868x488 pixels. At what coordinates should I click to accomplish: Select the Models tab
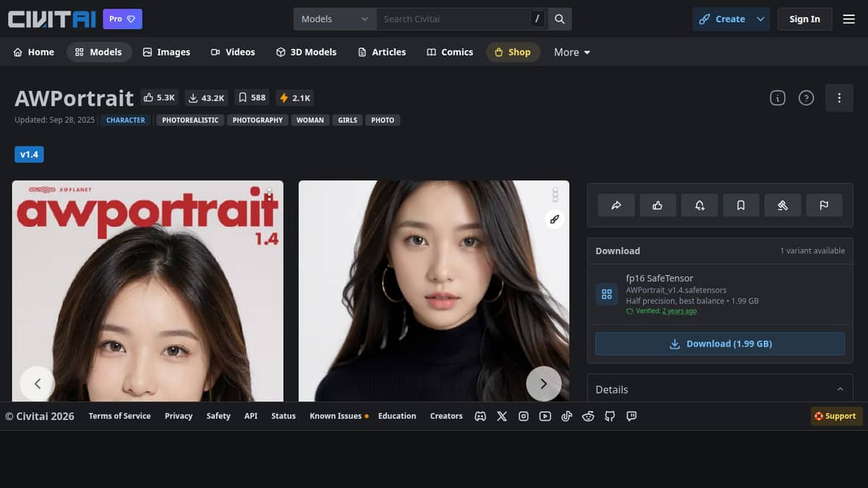pyautogui.click(x=99, y=52)
